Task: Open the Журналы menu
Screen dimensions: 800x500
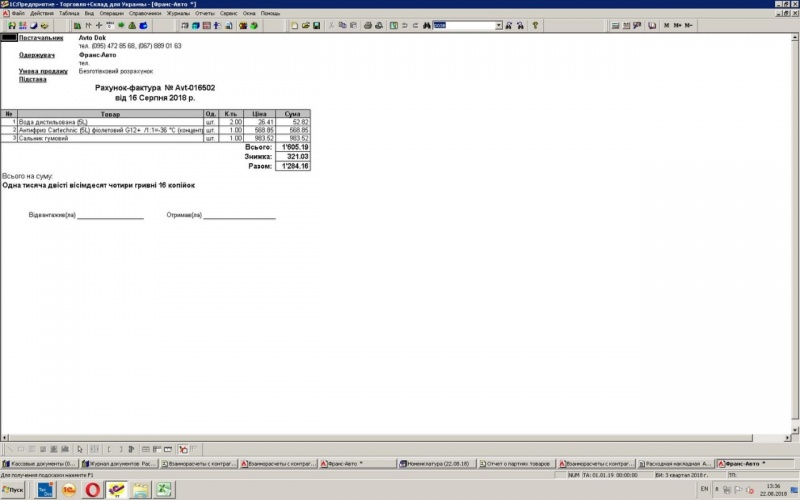Action: 176,13
